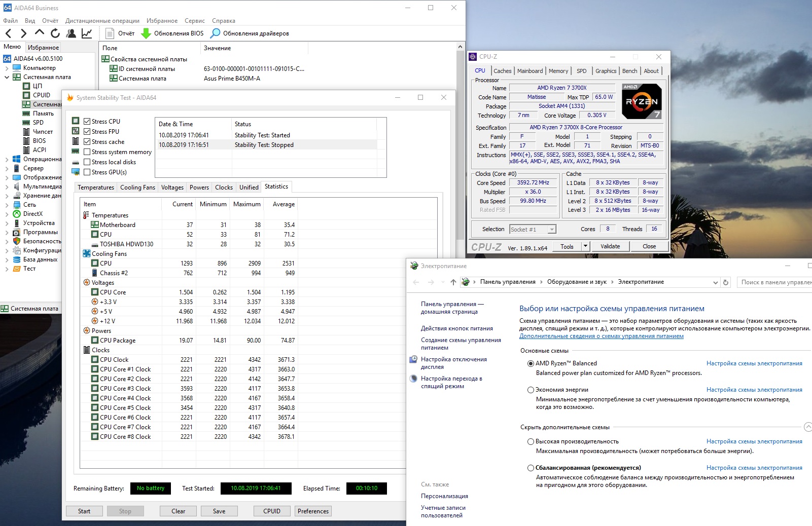Go forward with AIDA64 toolbar forward arrow
The height and width of the screenshot is (526, 812).
tap(23, 33)
